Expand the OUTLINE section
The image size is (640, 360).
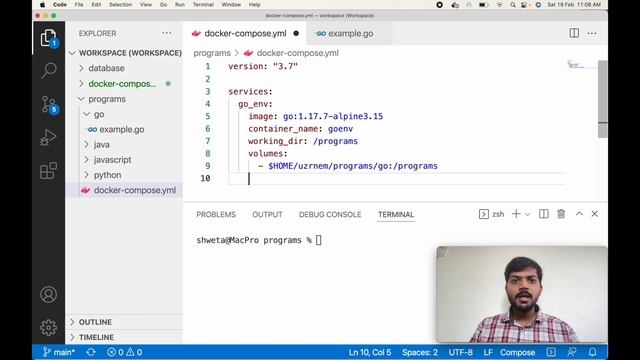click(124, 322)
